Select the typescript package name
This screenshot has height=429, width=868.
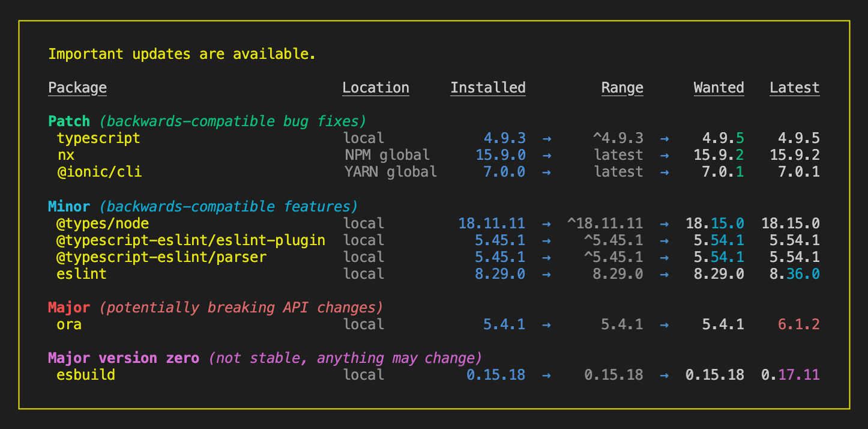point(98,138)
